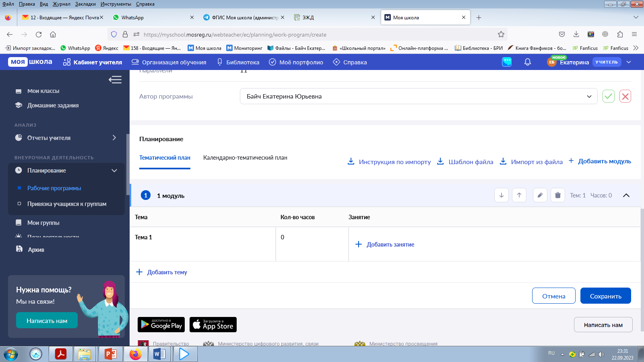
Task: Delete module 1 with the trash icon
Action: point(558,195)
